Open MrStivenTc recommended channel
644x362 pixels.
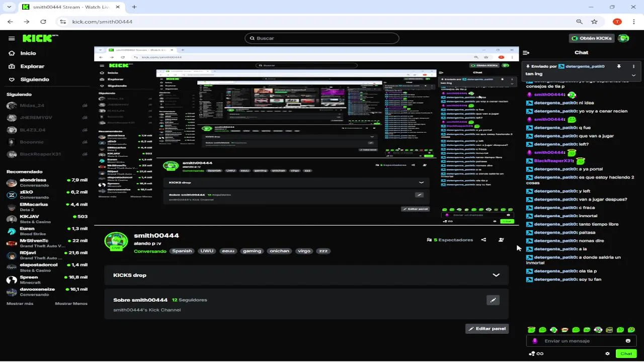point(47,243)
